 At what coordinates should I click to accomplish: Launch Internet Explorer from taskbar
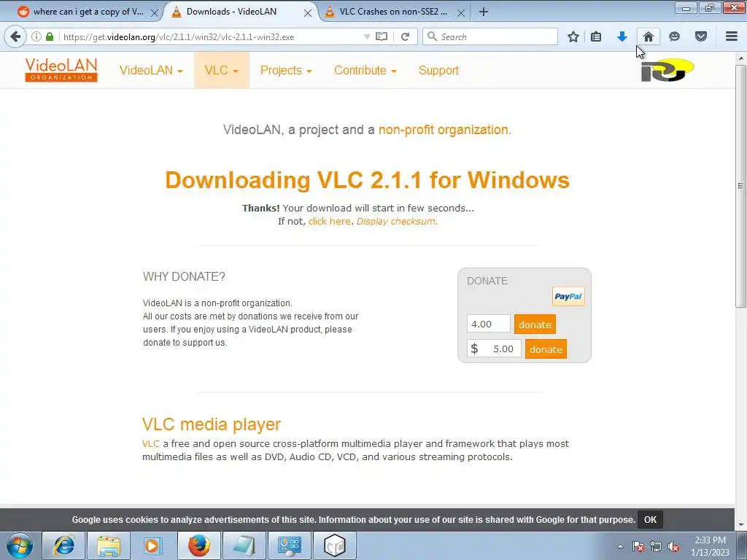(x=63, y=545)
